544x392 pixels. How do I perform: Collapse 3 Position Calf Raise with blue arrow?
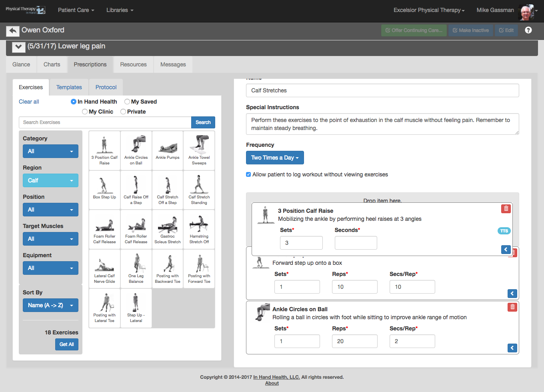tap(506, 250)
